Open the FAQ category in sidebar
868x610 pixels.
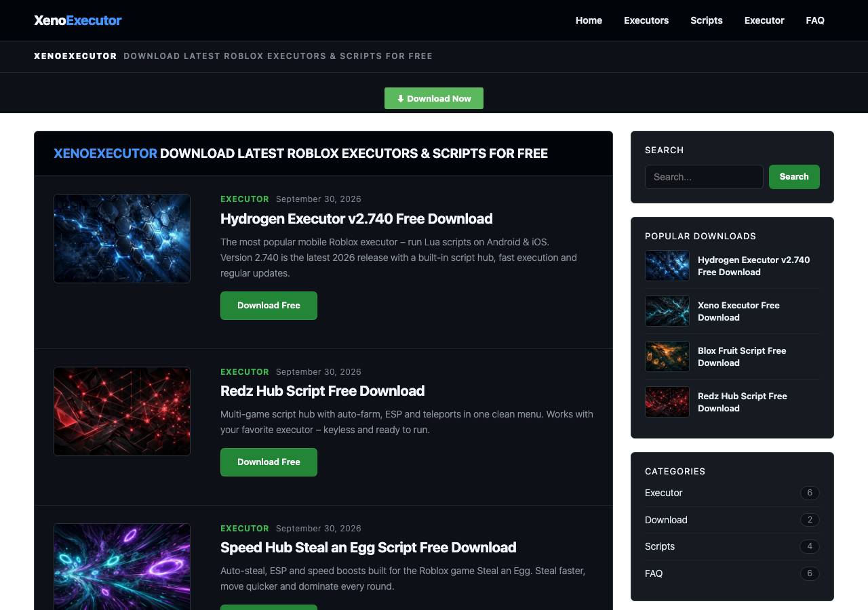pyautogui.click(x=654, y=573)
